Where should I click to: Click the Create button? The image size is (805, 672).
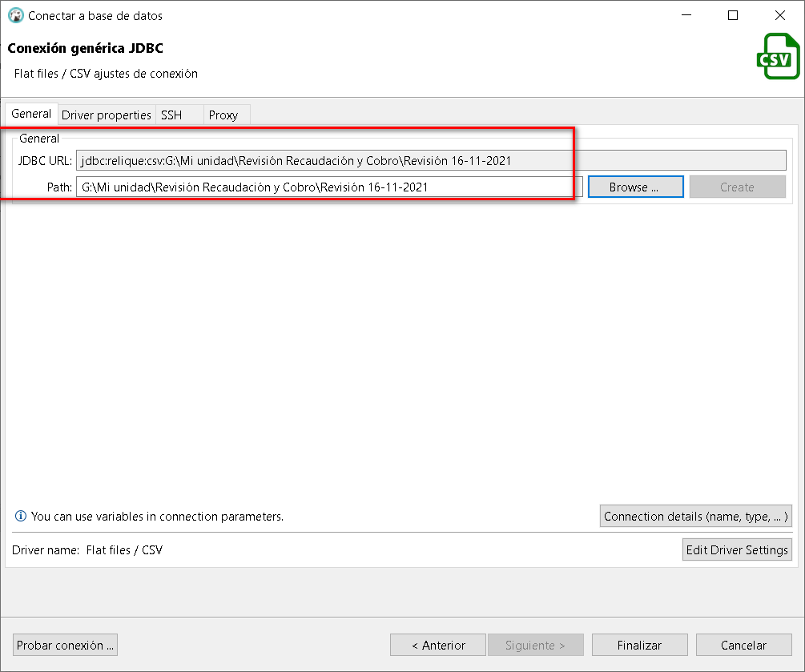pos(737,187)
